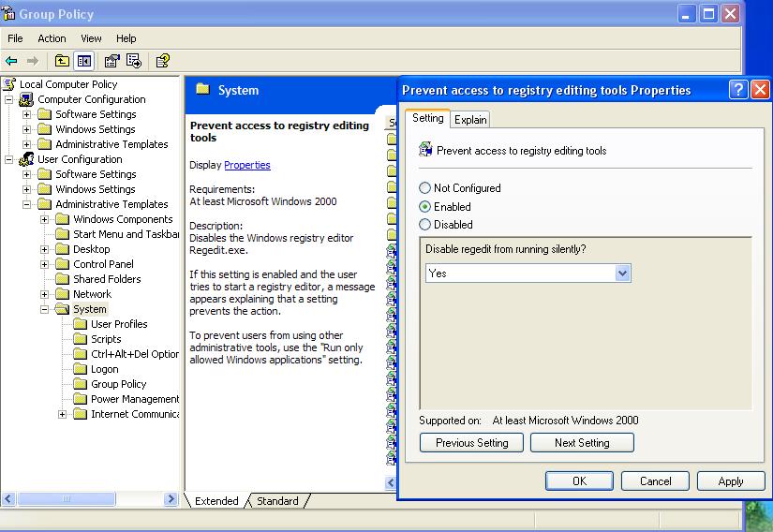Click the User Configuration icon
The image size is (773, 532).
tap(26, 159)
